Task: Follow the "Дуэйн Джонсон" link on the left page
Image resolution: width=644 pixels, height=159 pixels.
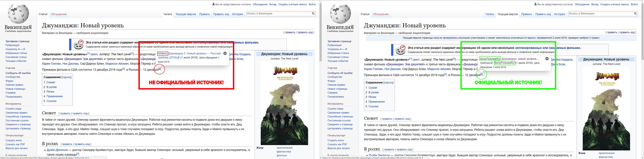Action: pos(57,150)
